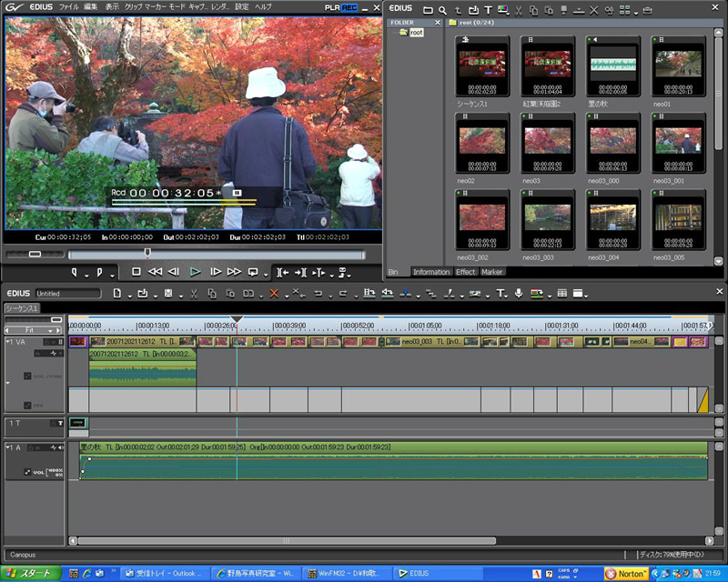Click the Search magnifier in Bin toolbar
This screenshot has width=728, height=582.
coord(442,10)
